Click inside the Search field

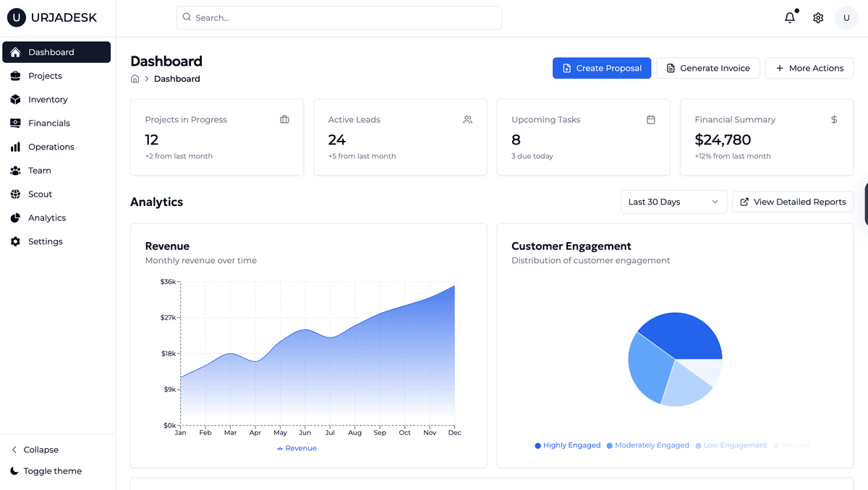coord(339,17)
